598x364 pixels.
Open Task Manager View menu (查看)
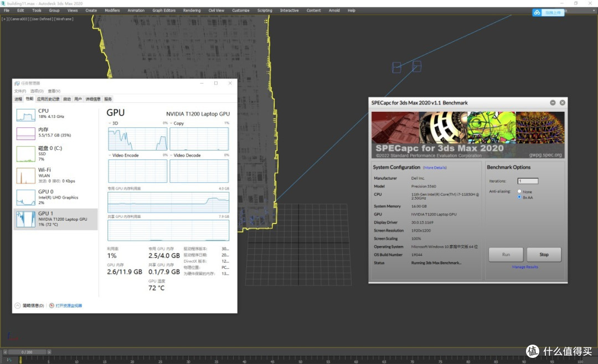[x=54, y=91]
